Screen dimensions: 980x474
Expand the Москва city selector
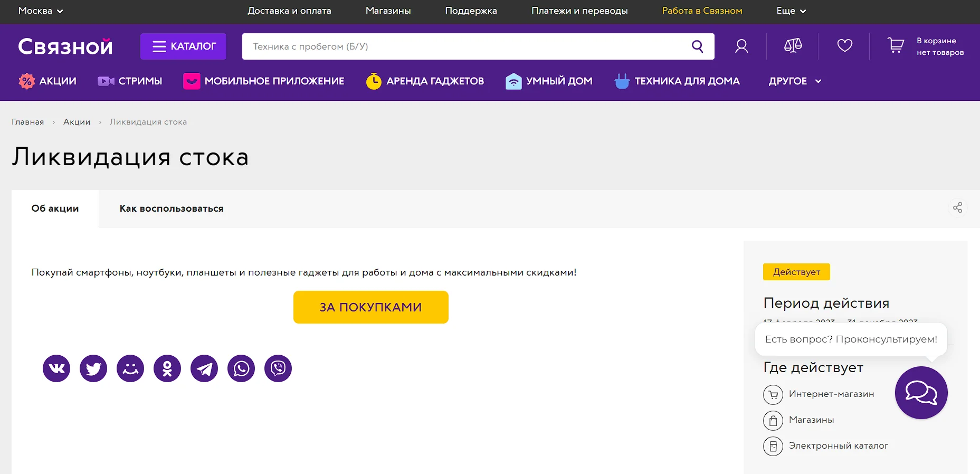click(x=41, y=11)
